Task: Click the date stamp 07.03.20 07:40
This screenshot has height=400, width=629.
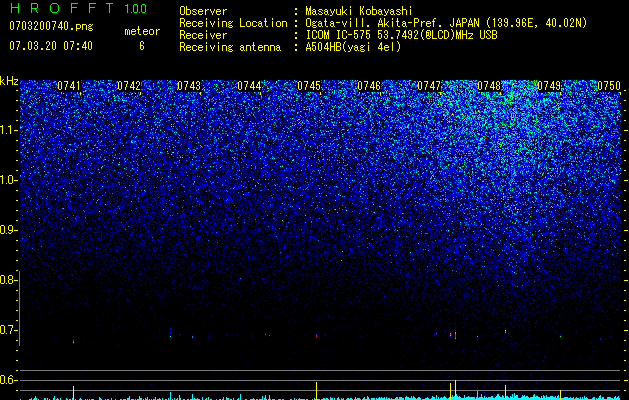Action: click(51, 46)
